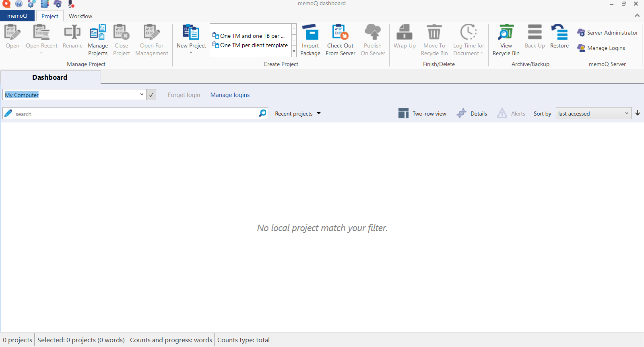Open the Resource Console notebook icon
644x347 pixels.
click(x=45, y=4)
